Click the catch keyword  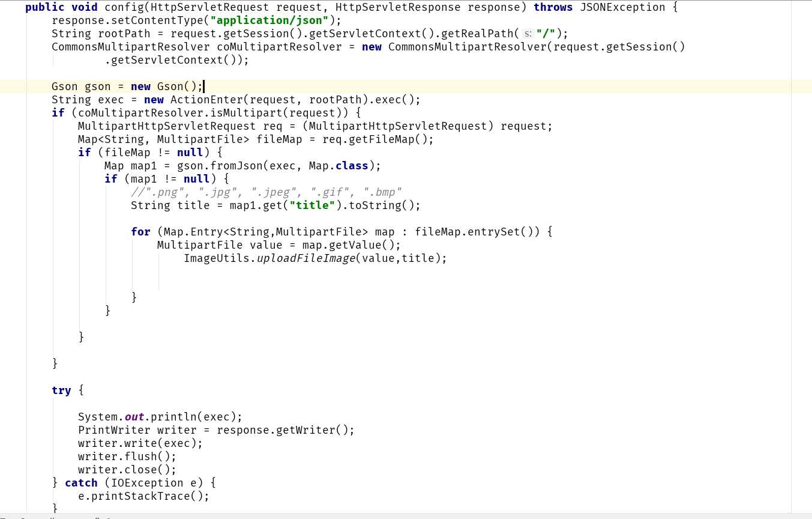(81, 483)
